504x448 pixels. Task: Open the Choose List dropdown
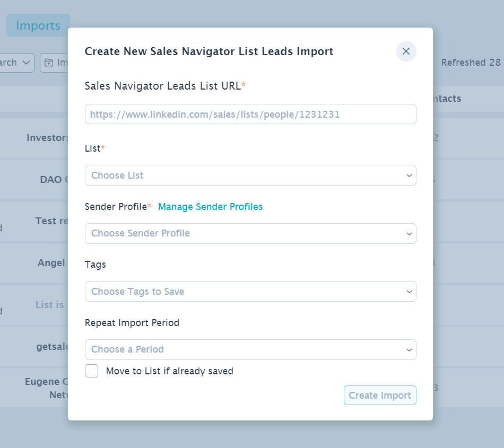250,175
